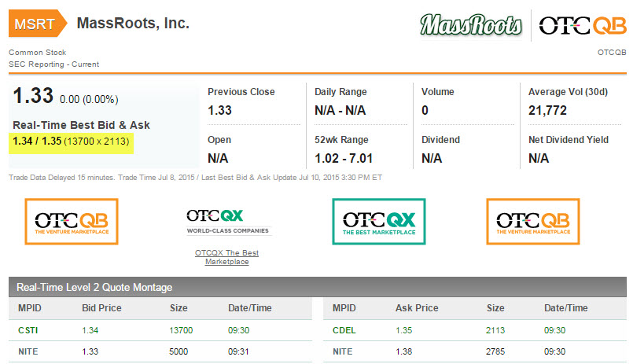Click the green MassRoots logo
This screenshot has height=364, width=633.
[471, 25]
